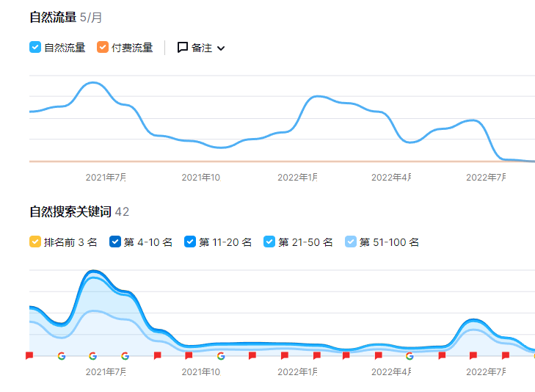Click 2022年4月 label on the keywords chart

coord(391,372)
